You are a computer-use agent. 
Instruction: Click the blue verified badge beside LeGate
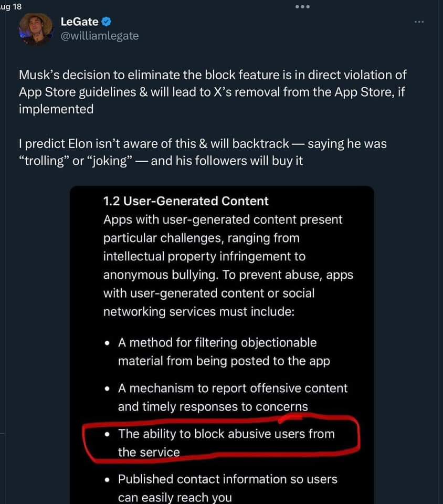[x=106, y=22]
